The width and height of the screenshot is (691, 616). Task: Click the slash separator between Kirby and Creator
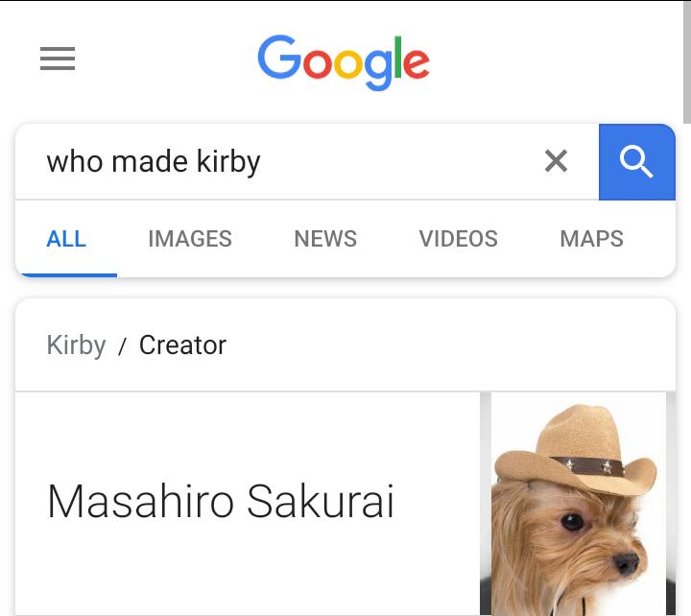[x=122, y=347]
